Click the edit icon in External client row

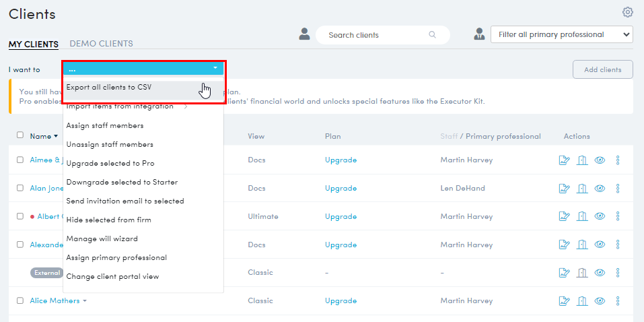point(565,273)
